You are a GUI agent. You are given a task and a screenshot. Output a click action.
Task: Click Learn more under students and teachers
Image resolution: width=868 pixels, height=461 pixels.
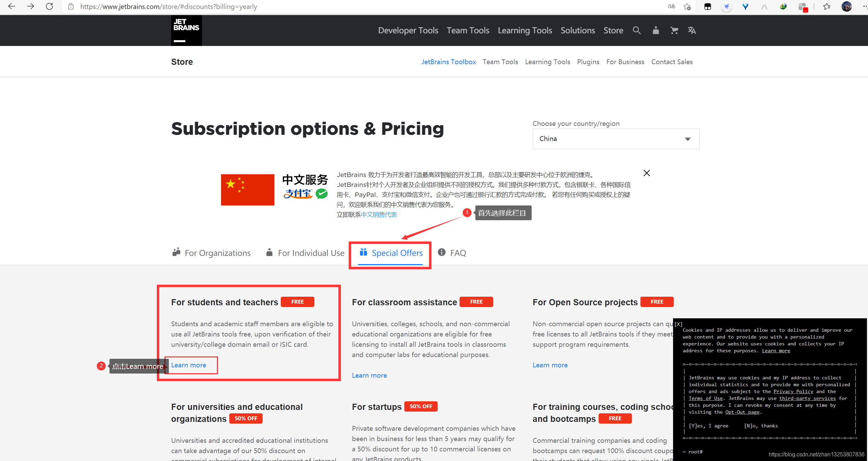pos(189,365)
